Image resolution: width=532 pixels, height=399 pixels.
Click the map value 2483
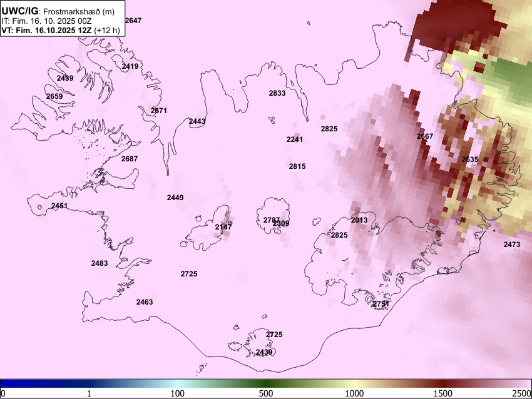click(100, 263)
